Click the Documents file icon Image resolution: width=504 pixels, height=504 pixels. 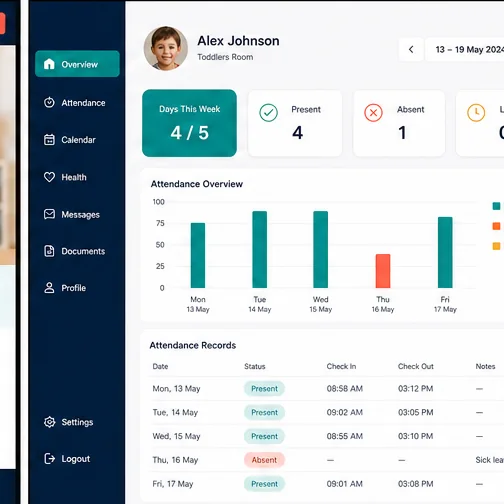49,251
